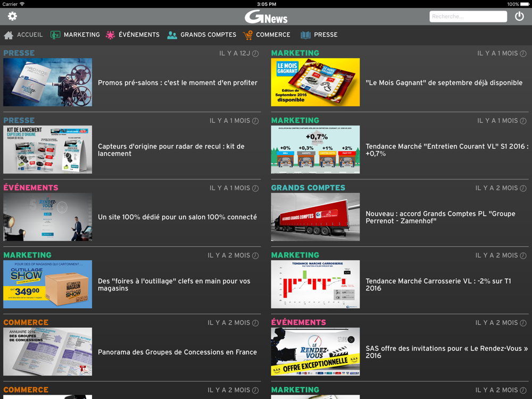532x399 pixels.
Task: Tap the Commerce shopping cart icon
Action: 248,35
